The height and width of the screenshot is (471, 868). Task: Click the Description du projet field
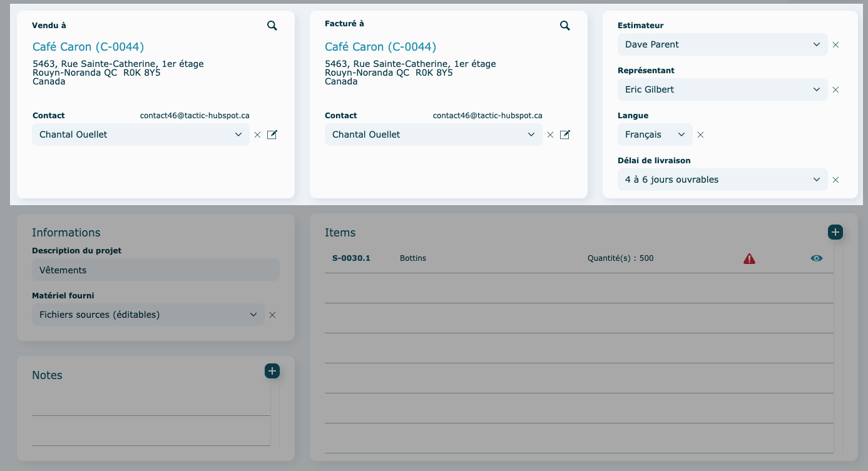[155, 270]
